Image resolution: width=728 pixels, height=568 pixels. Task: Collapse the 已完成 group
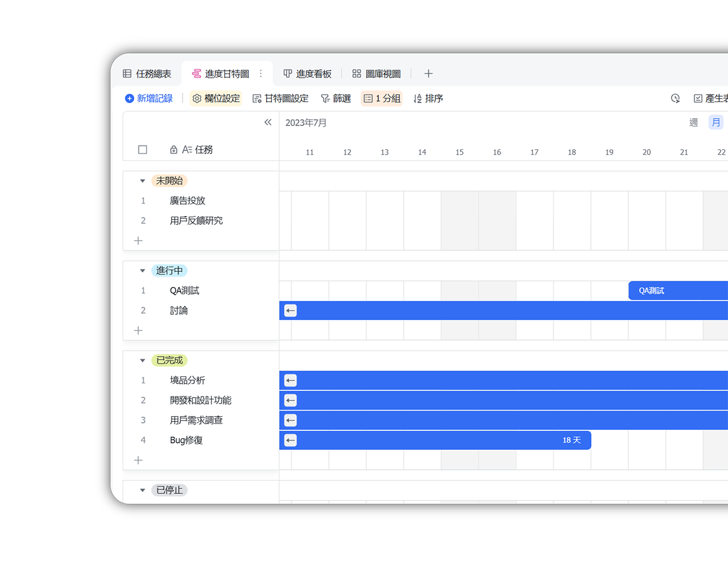click(x=142, y=361)
